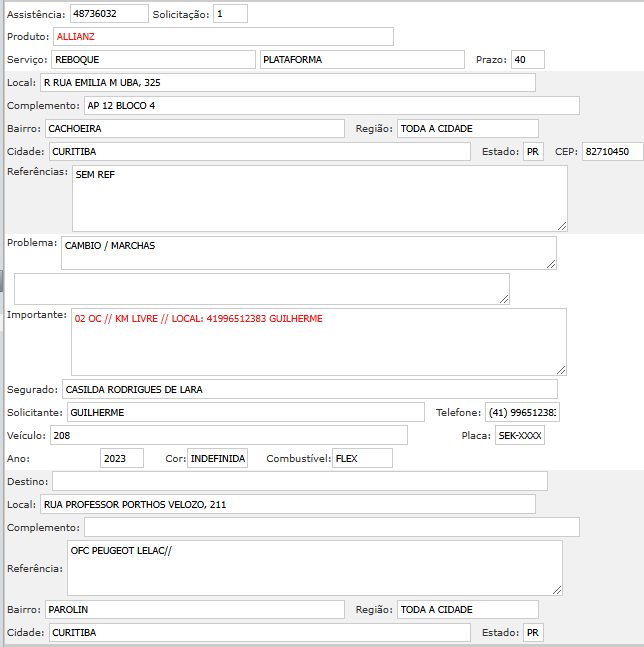The height and width of the screenshot is (647, 644).
Task: Click the Referências text area with SEM REF
Action: pos(319,198)
